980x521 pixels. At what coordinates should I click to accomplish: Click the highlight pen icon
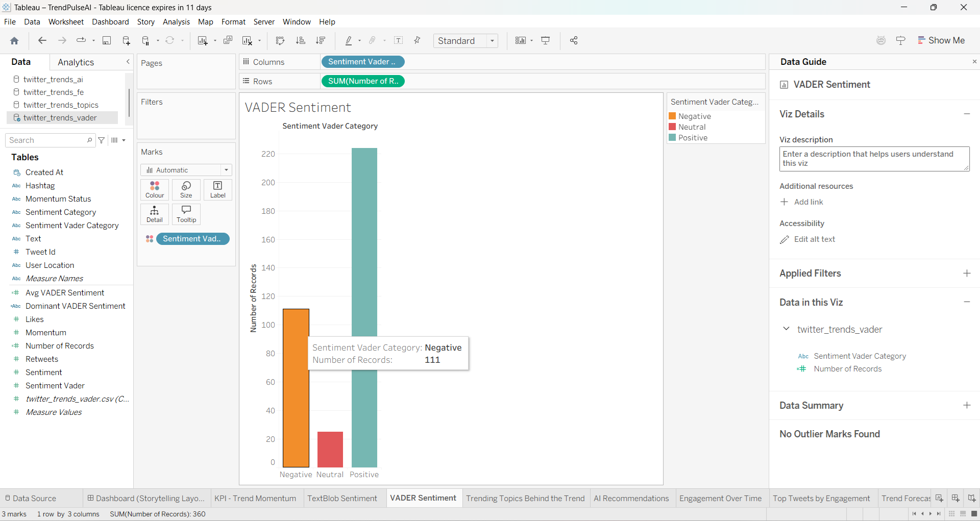[349, 40]
